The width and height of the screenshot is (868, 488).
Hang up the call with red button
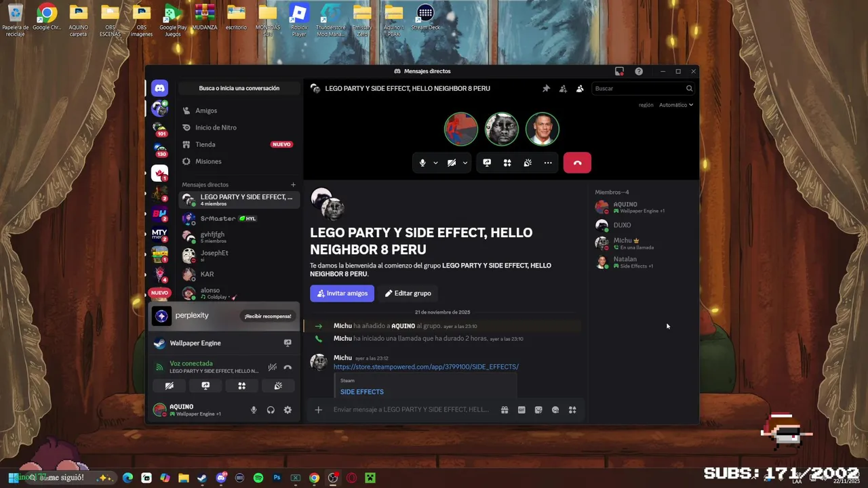pyautogui.click(x=577, y=163)
